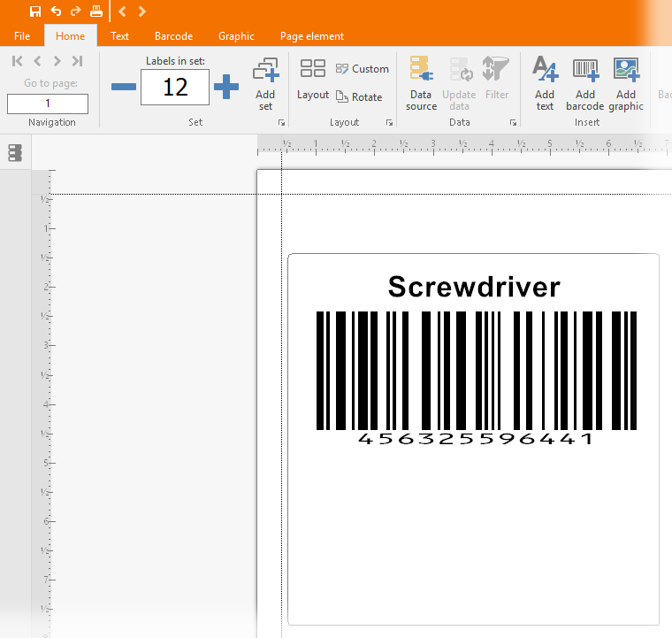Viewport: 672px width, 638px height.
Task: Click the right chevron in title bar
Action: pyautogui.click(x=141, y=12)
